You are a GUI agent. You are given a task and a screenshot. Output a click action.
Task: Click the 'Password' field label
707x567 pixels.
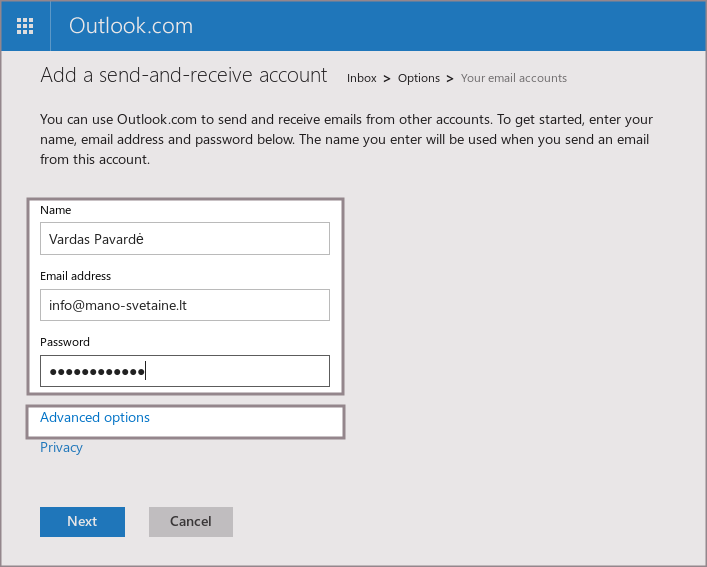point(65,342)
